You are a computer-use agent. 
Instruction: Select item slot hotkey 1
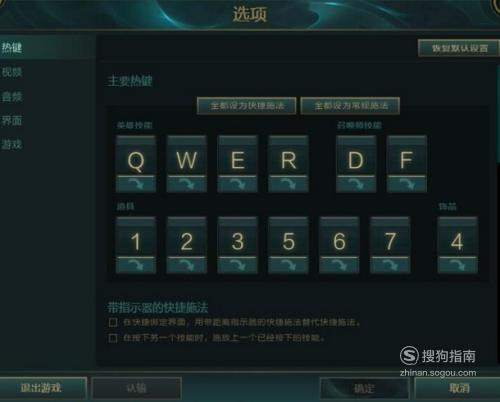136,237
